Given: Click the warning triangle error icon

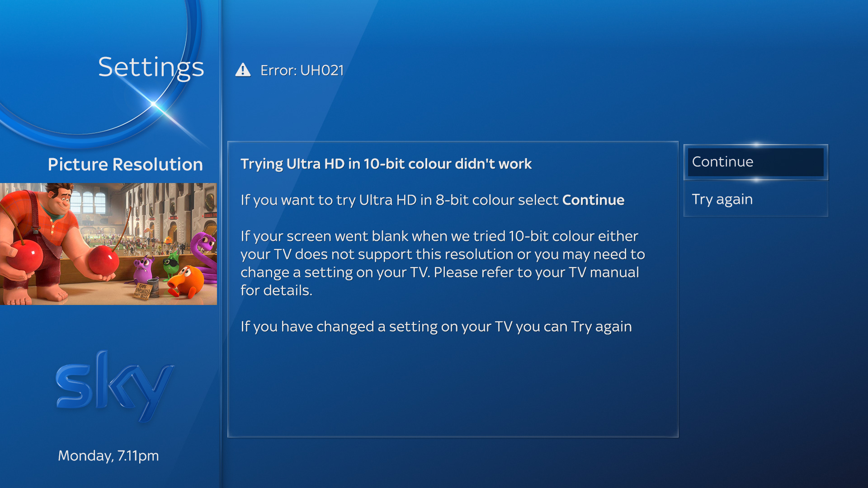Looking at the screenshot, I should tap(243, 70).
